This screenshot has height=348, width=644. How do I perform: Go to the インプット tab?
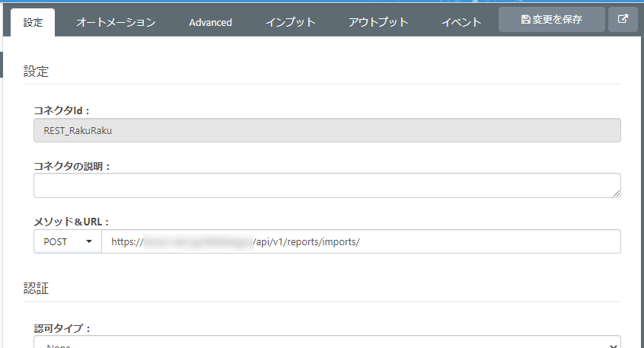coord(290,22)
